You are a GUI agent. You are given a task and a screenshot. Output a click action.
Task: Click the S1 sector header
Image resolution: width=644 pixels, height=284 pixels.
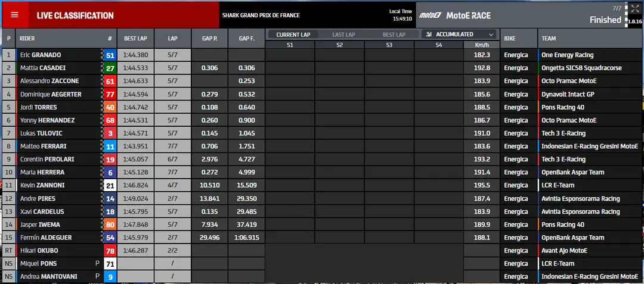coord(290,45)
